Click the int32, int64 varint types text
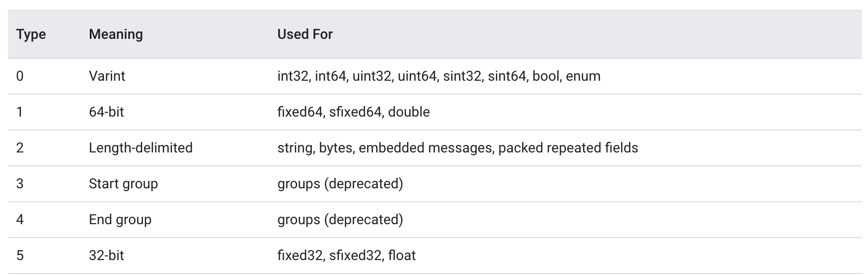The height and width of the screenshot is (275, 868). point(439,76)
